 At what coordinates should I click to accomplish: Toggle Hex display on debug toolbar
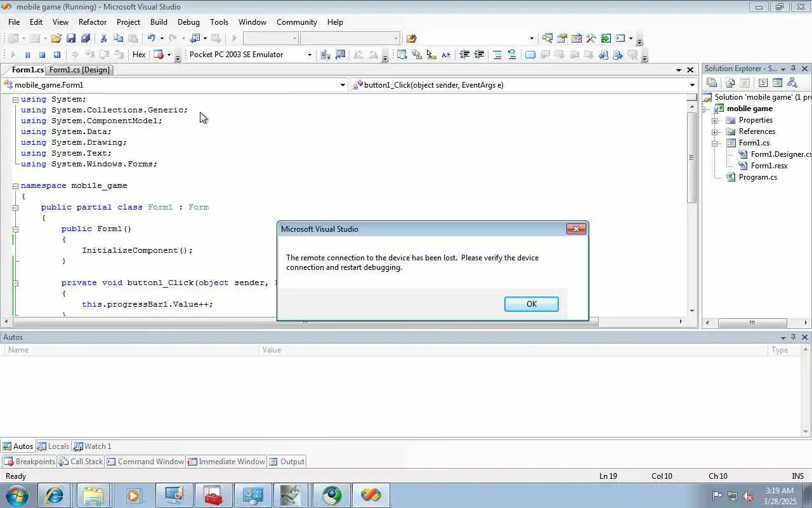coord(139,55)
